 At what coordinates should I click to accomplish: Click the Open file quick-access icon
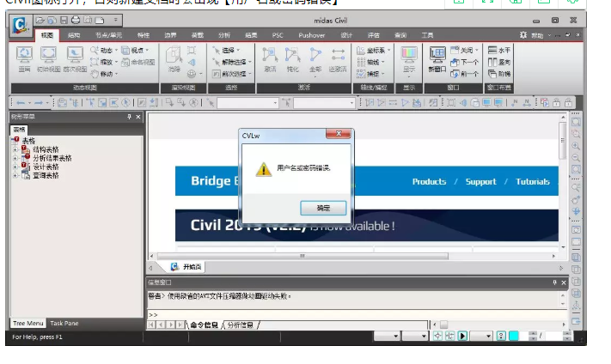pos(40,20)
